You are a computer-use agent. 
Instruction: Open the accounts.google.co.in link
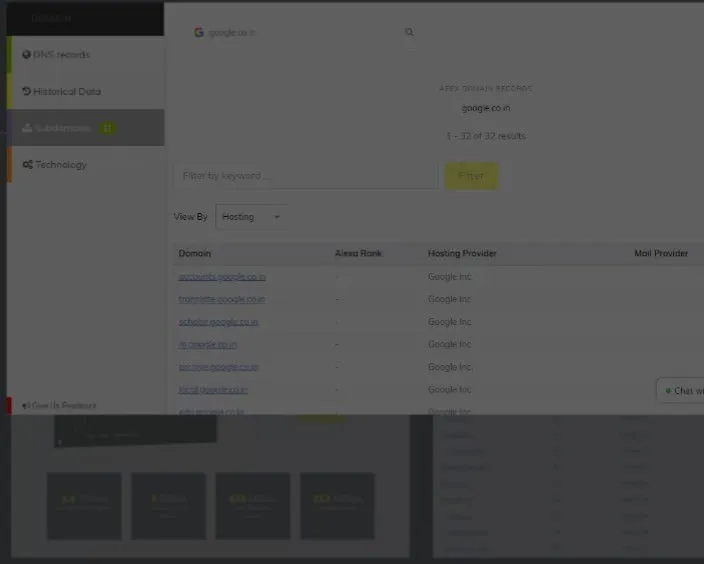coord(222,277)
